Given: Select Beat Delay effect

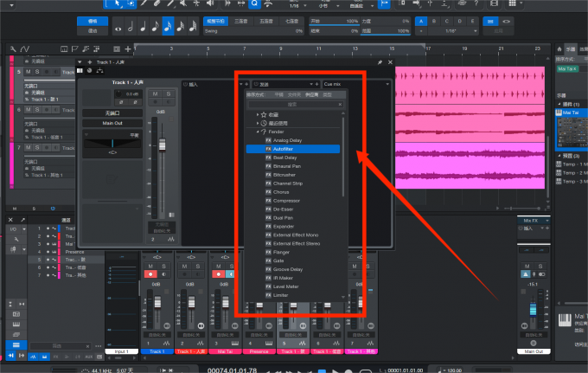Looking at the screenshot, I should point(284,158).
